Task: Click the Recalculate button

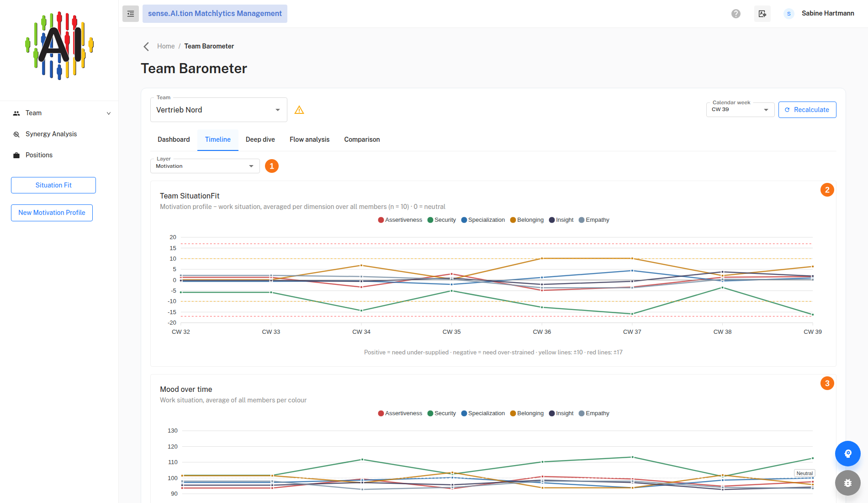Action: pos(807,110)
